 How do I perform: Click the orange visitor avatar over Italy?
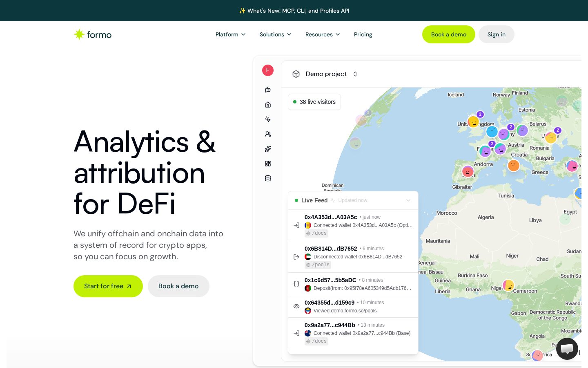(x=513, y=166)
